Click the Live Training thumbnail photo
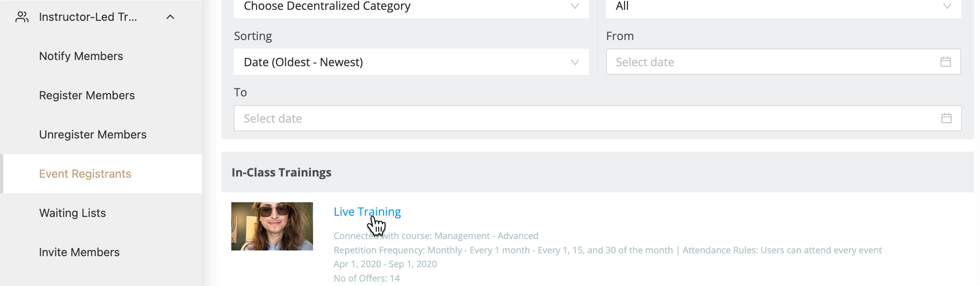The height and width of the screenshot is (286, 980). 272,226
